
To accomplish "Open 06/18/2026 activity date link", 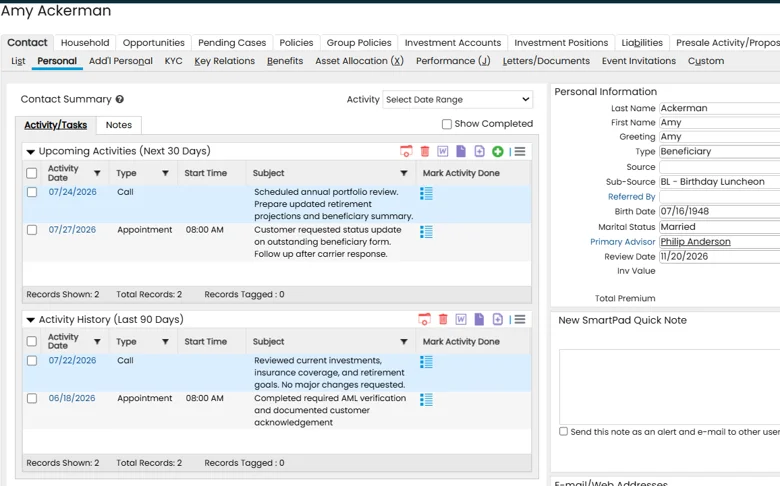I will point(72,398).
